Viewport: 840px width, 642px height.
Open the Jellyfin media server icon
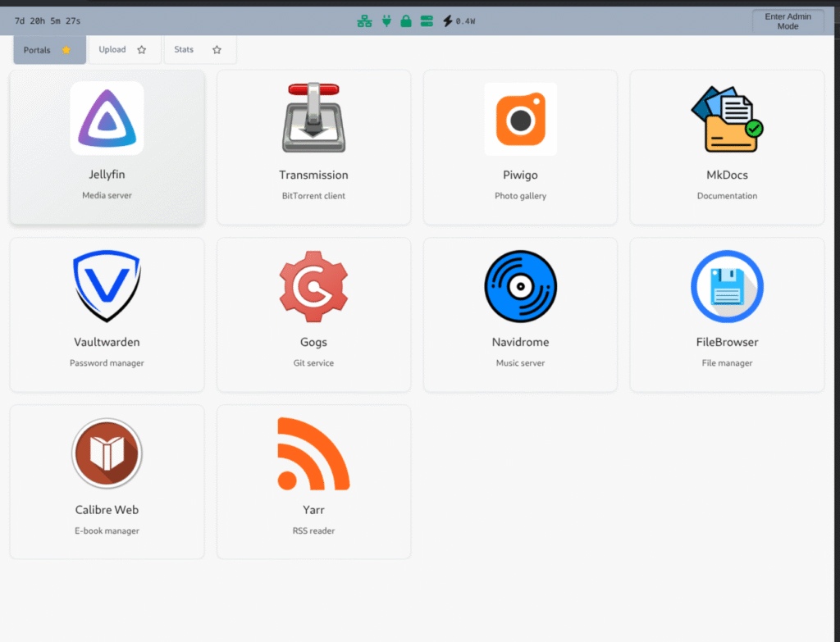click(107, 118)
